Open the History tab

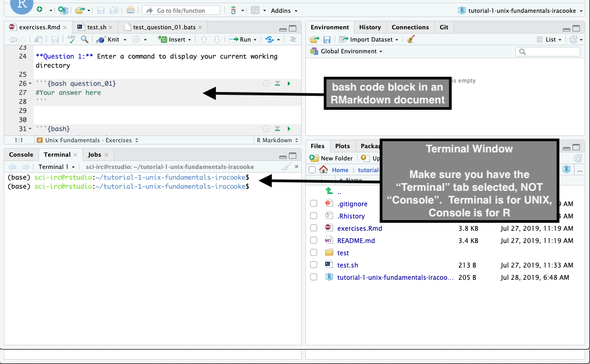(x=370, y=27)
